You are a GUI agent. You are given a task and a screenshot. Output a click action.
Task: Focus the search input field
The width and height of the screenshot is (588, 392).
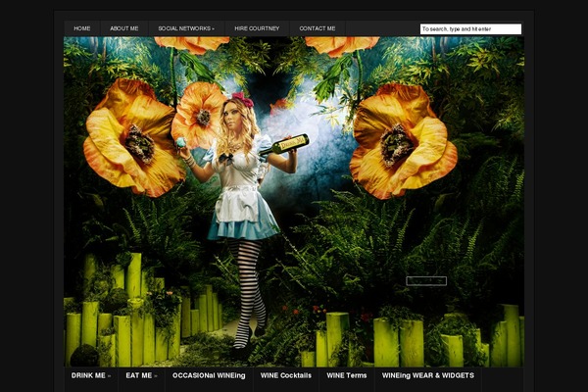pos(470,28)
